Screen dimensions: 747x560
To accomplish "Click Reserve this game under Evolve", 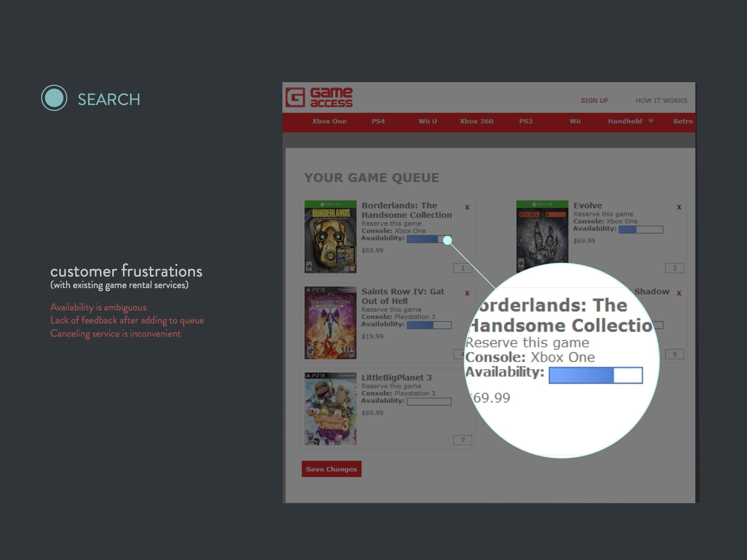I will [603, 214].
